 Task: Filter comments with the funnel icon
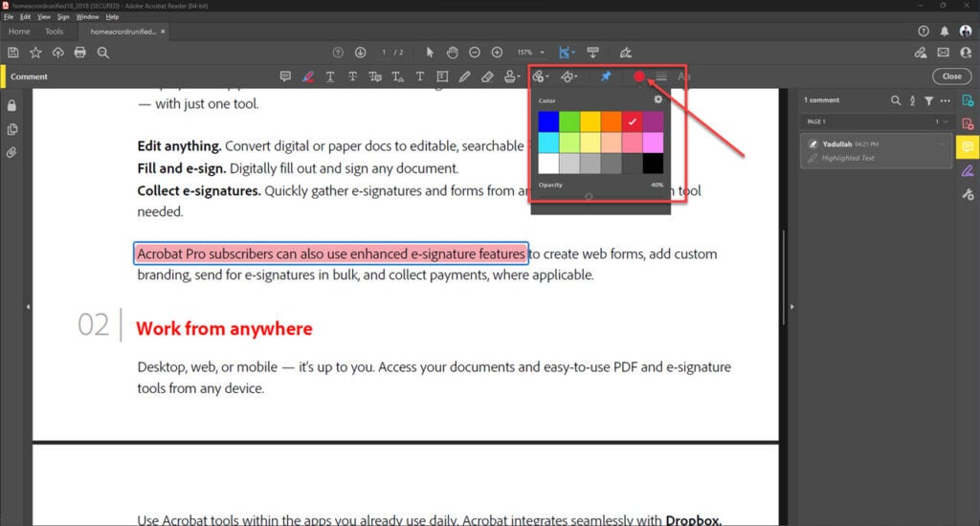[x=928, y=100]
